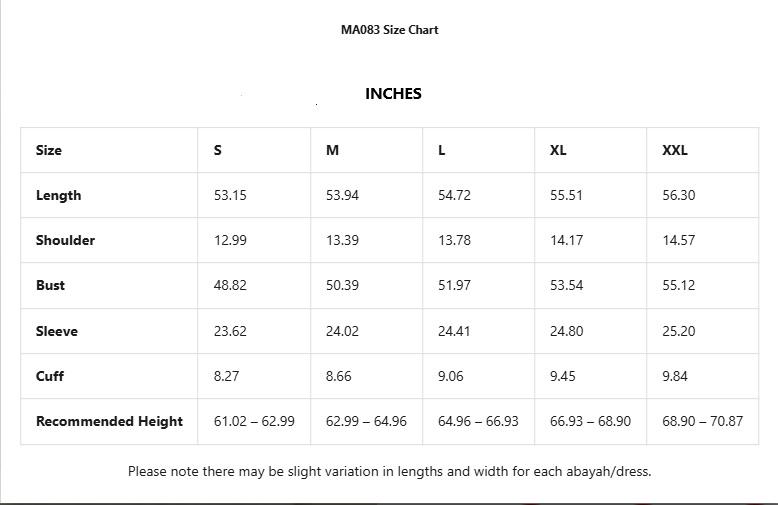778x505 pixels.
Task: Click the INCHES heading
Action: [x=393, y=94]
